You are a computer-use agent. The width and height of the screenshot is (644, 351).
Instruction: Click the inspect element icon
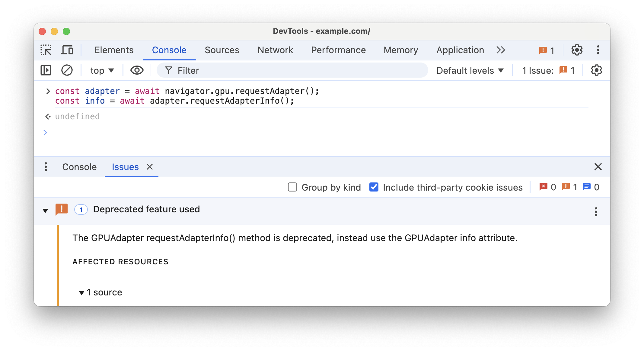[x=46, y=50]
